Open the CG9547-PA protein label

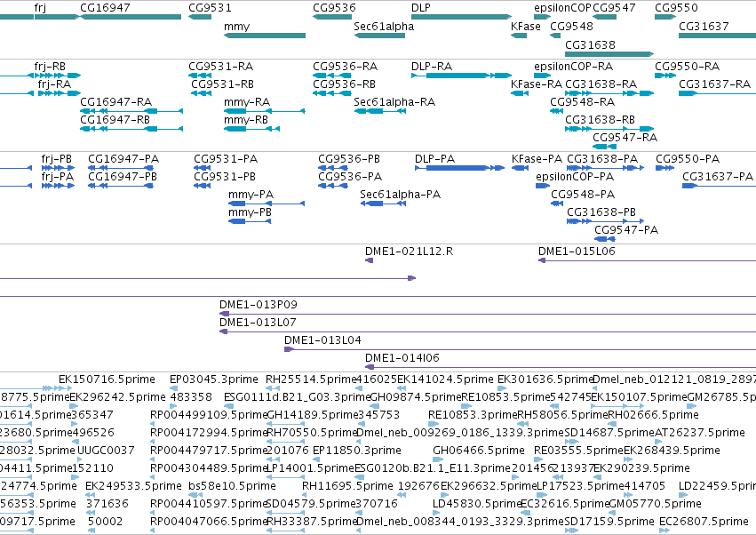[x=626, y=230]
